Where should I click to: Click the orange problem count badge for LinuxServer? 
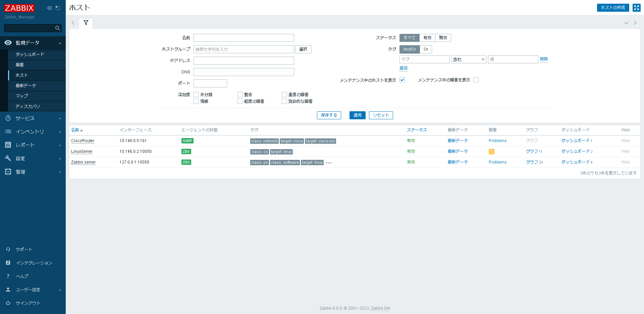pos(491,151)
